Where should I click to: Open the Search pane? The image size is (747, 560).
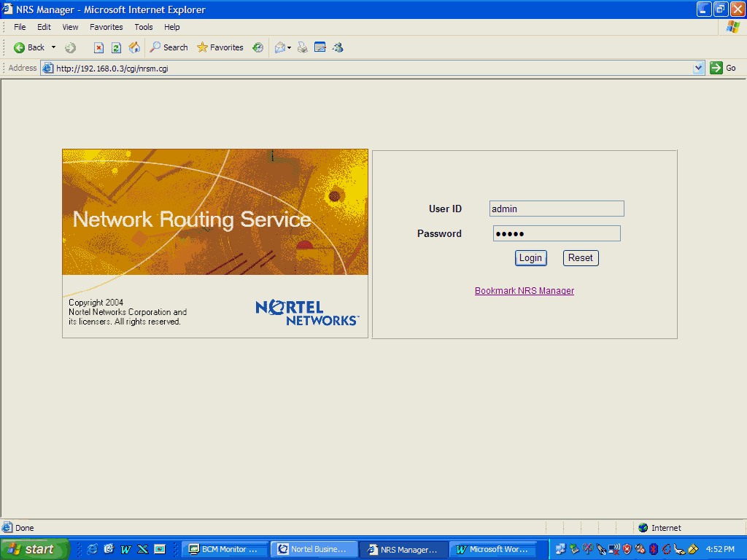[x=169, y=47]
